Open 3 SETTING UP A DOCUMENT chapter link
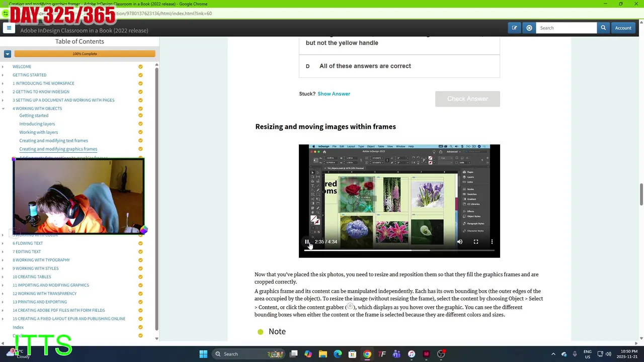Viewport: 644px width, 362px height. [63, 100]
